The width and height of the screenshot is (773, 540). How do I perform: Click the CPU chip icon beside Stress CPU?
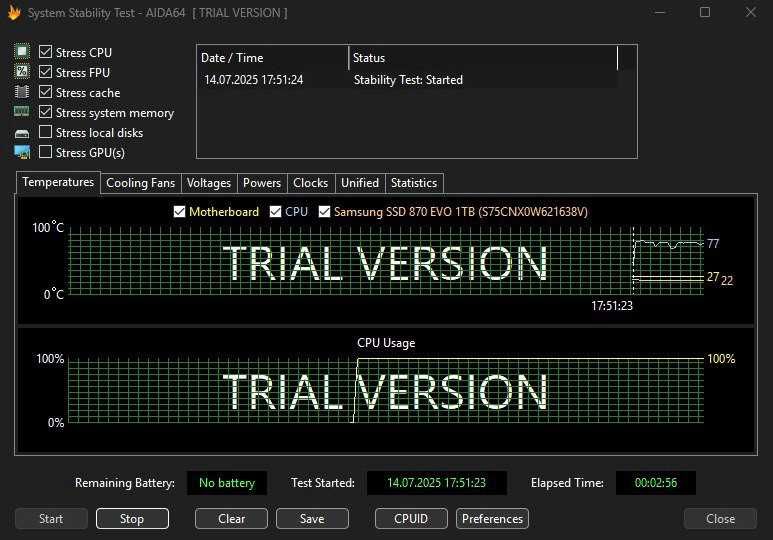(x=22, y=52)
